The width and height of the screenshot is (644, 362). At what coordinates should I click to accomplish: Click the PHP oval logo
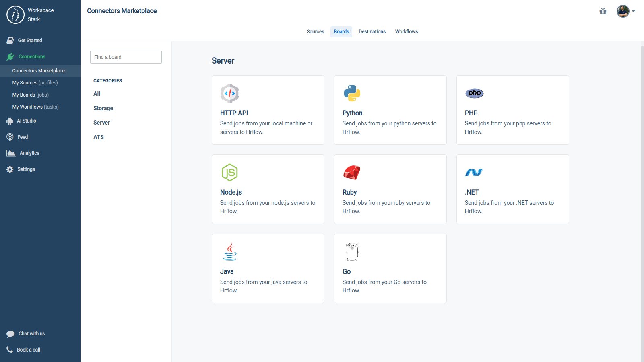475,93
